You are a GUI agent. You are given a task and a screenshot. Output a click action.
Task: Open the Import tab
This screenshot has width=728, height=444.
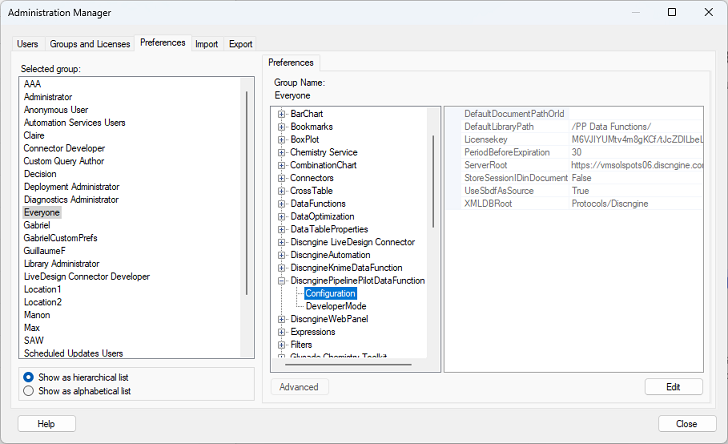tap(207, 44)
